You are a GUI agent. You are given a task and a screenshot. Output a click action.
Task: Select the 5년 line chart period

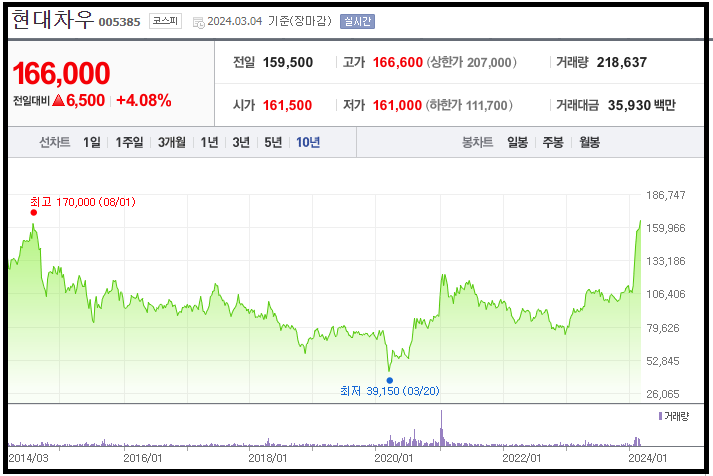(x=273, y=142)
